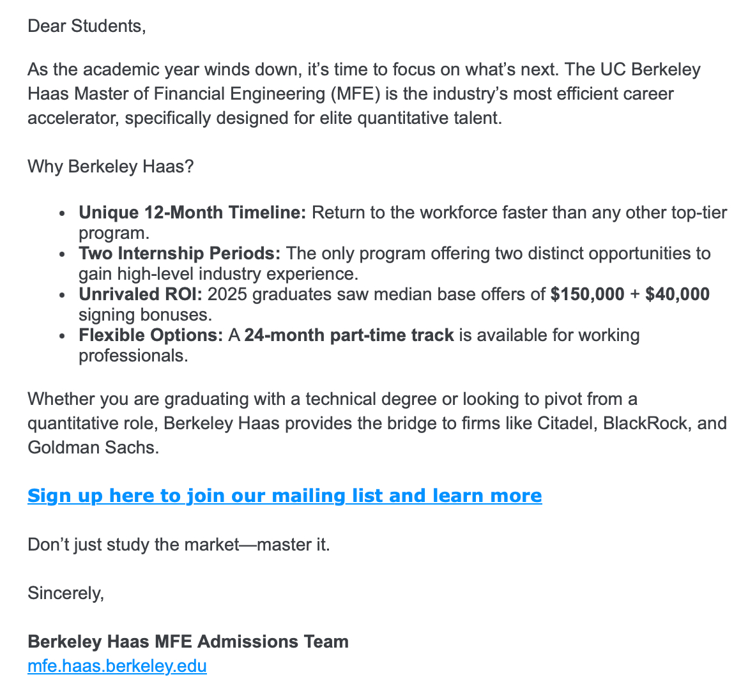
Task: Click the bold "24-month part-time track" text
Action: 349,335
